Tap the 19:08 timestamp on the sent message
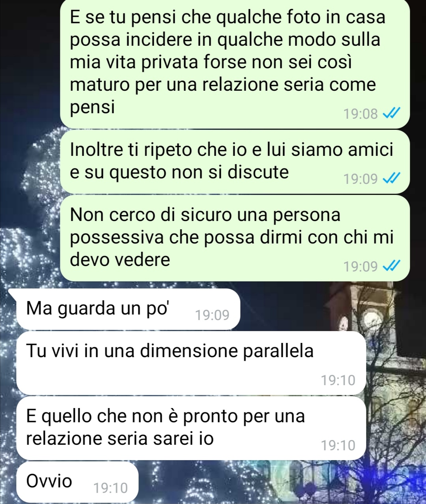The width and height of the screenshot is (426, 504). pyautogui.click(x=361, y=114)
